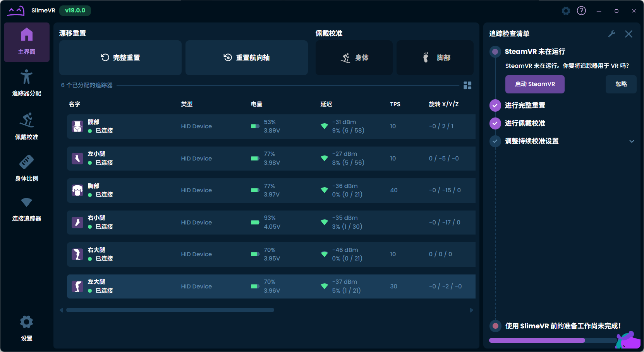Viewport: 644px width, 352px height.
Task: Click the 胸部 tracker body icon
Action: tap(77, 190)
